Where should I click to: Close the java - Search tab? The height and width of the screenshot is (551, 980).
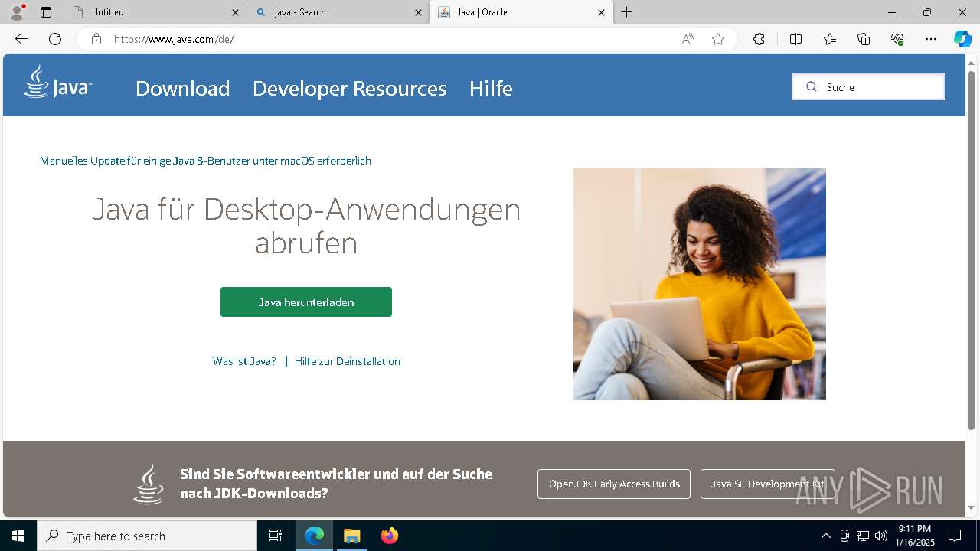tap(419, 12)
